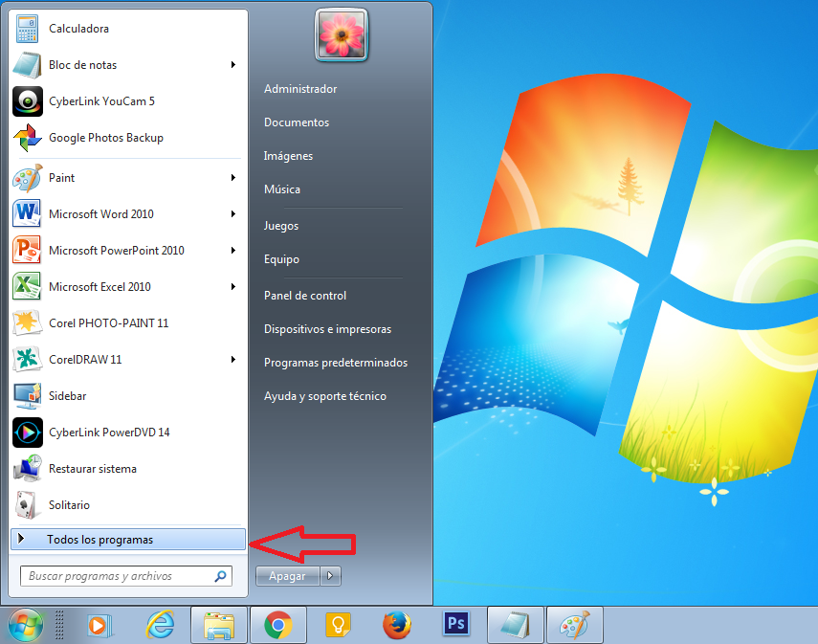Screen dimensions: 818x644
Task: Launch CyberLink YouCam 5 icon
Action: click(x=28, y=101)
